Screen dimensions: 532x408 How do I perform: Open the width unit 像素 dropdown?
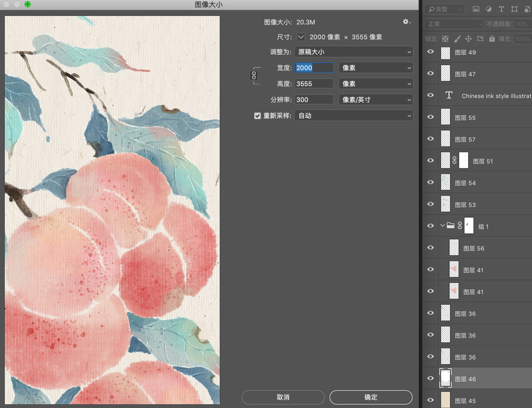click(375, 68)
